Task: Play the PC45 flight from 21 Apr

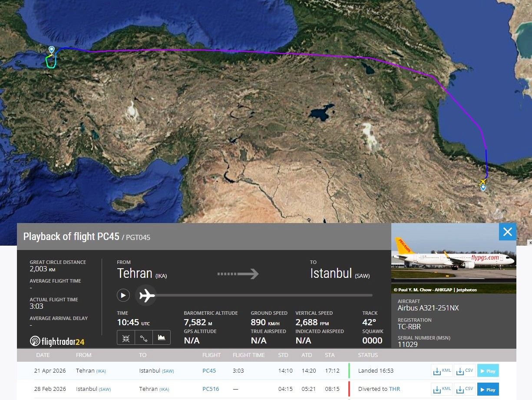Action: tap(488, 371)
